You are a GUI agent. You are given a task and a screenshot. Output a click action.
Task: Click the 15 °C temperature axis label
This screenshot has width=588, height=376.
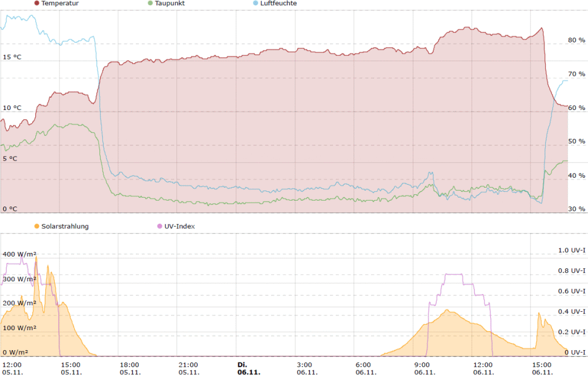[x=12, y=57]
